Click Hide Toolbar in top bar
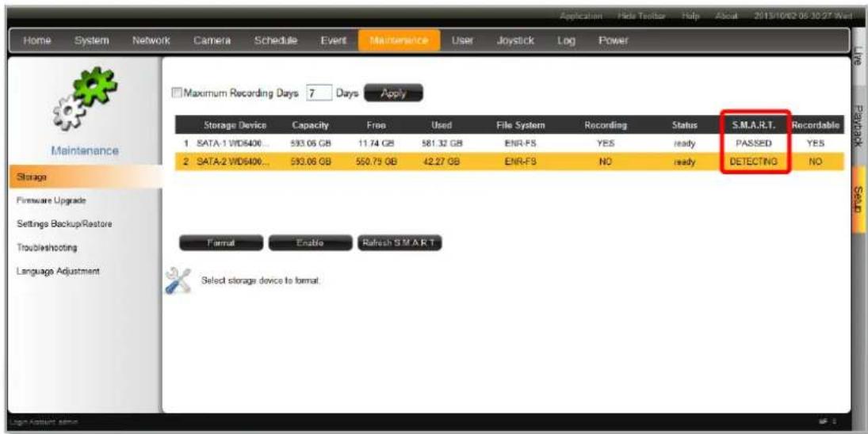 tap(641, 17)
